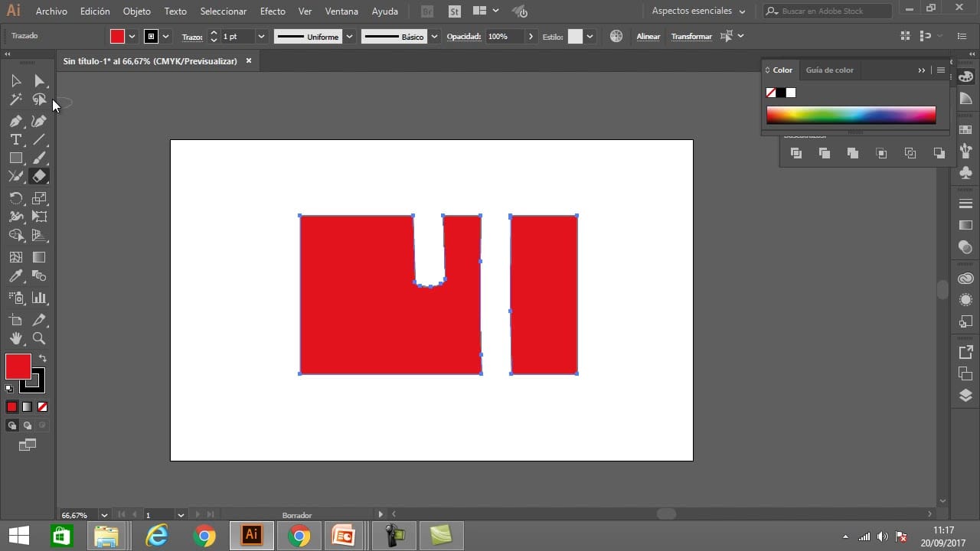
Task: Switch to the Guía de color tab
Action: pyautogui.click(x=829, y=70)
